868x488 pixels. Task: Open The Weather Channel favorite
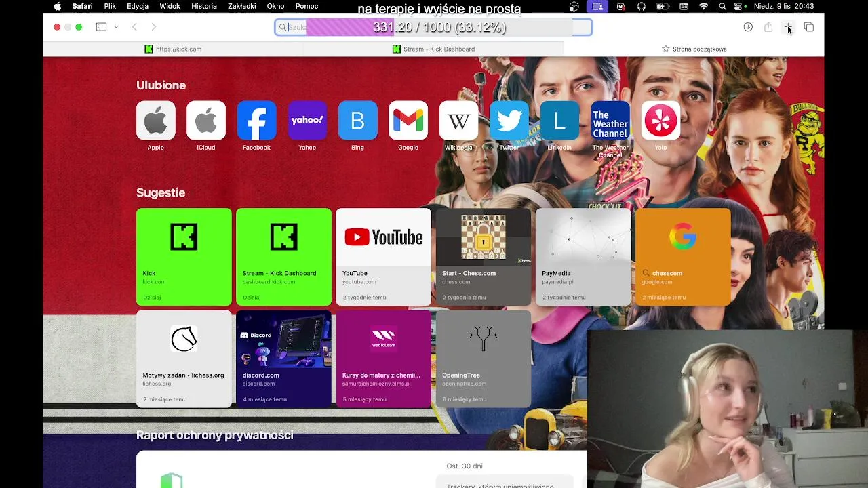point(610,121)
